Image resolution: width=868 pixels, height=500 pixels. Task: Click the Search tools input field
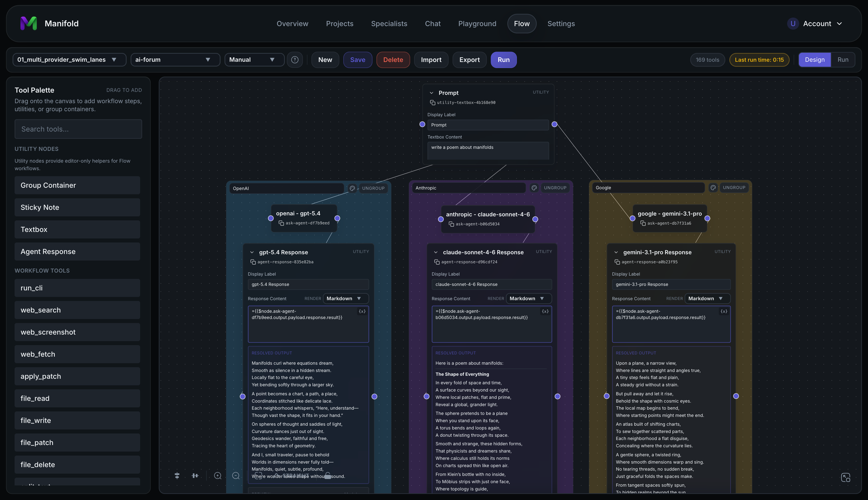coord(78,129)
